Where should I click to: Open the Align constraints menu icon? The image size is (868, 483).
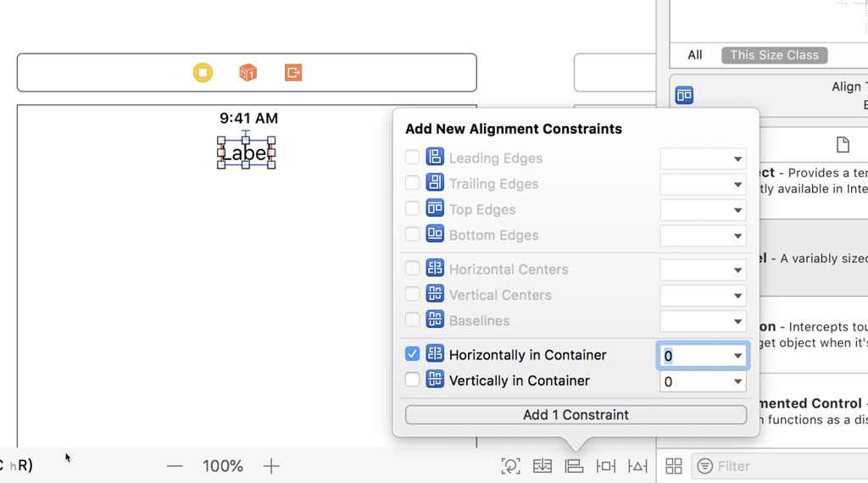coord(574,466)
